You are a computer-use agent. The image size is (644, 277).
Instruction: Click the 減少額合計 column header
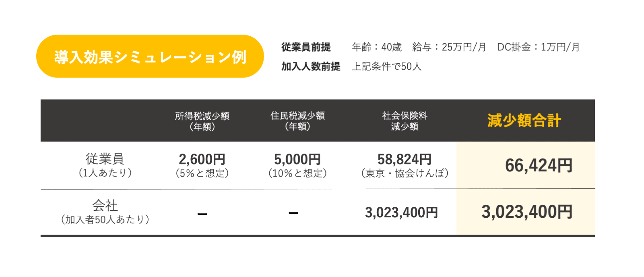click(524, 121)
